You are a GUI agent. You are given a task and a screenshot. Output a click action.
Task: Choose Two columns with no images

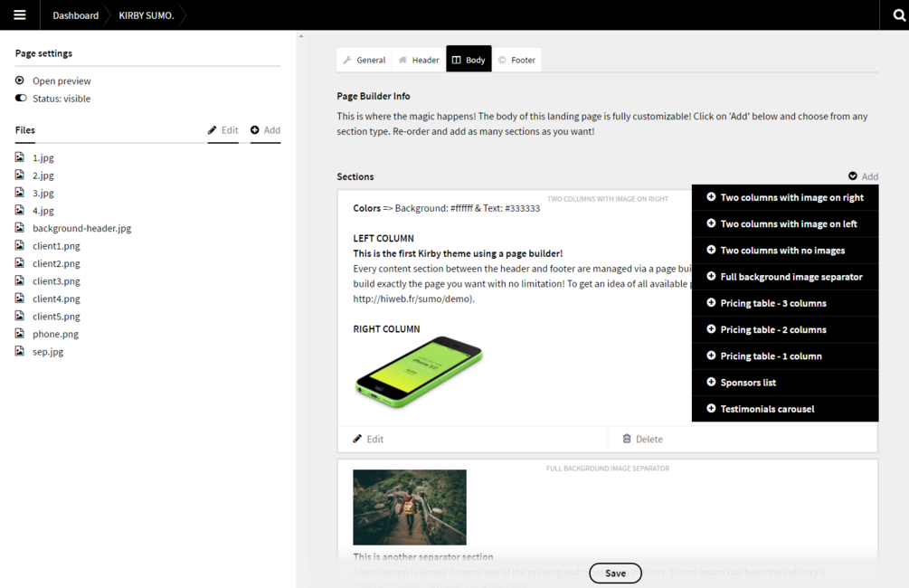[785, 251]
